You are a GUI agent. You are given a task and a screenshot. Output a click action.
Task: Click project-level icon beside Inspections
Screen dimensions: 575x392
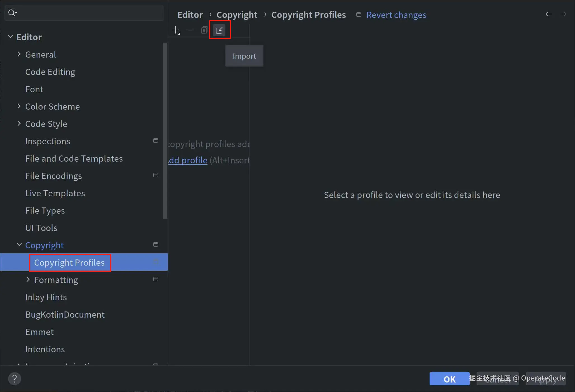coord(156,140)
